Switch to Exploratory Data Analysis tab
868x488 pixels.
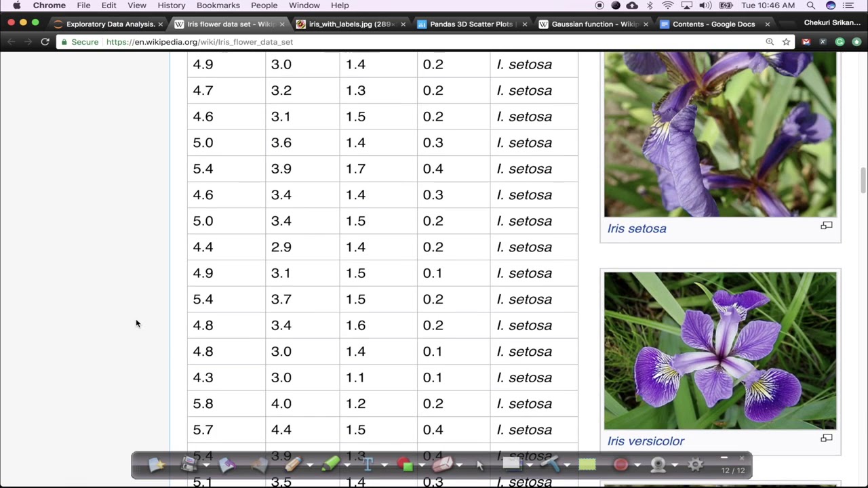[108, 24]
